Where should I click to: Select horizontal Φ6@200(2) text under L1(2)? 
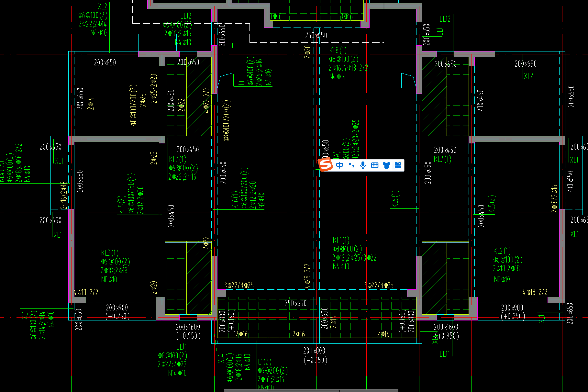coord(273,370)
